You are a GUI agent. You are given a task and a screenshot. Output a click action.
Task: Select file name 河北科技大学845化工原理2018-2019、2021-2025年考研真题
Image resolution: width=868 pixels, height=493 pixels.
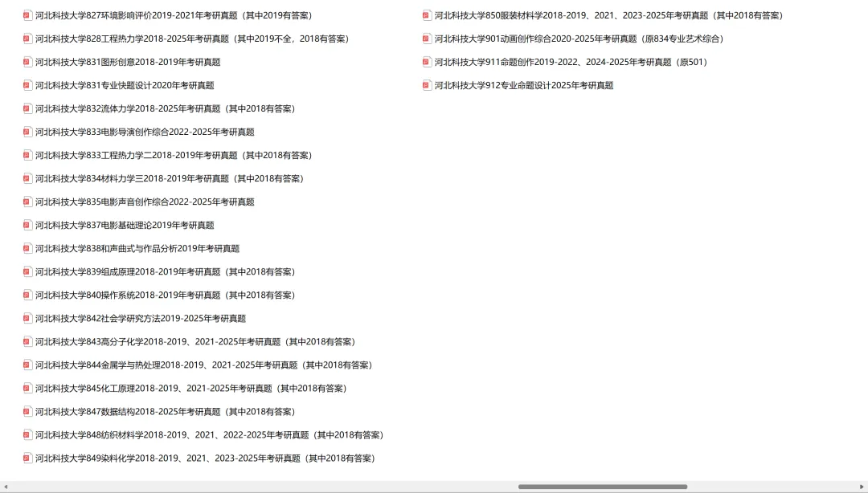click(x=191, y=388)
